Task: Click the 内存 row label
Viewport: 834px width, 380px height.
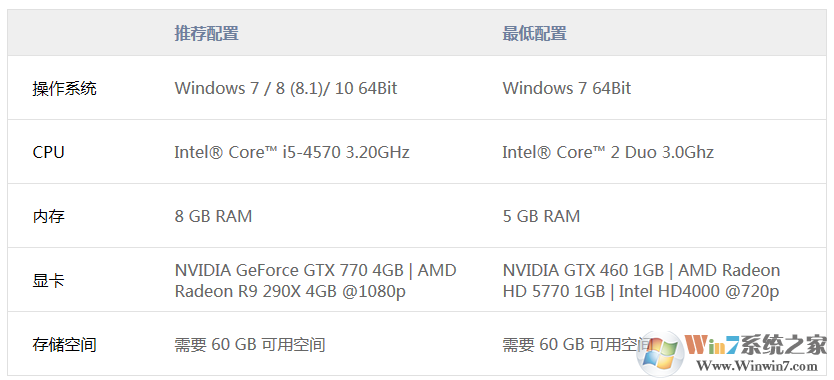Action: [x=48, y=217]
